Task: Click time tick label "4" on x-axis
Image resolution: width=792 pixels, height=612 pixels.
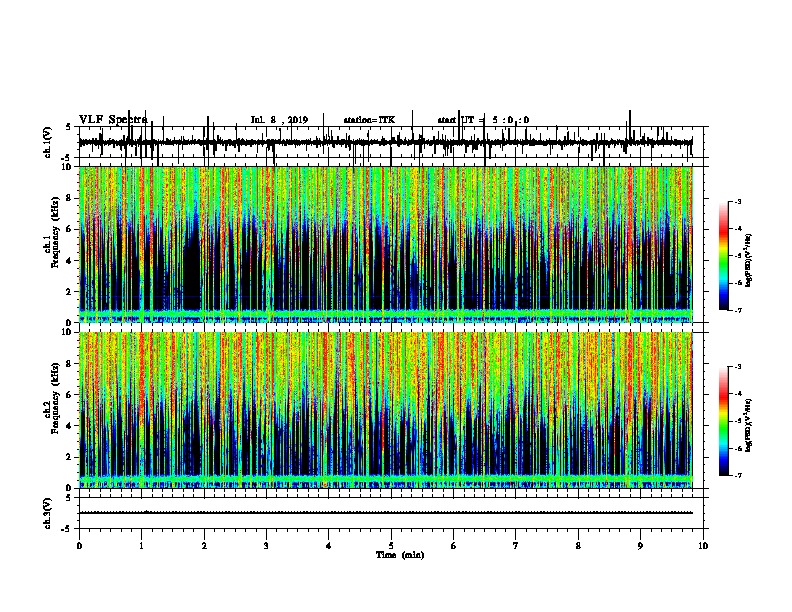Action: pos(329,546)
